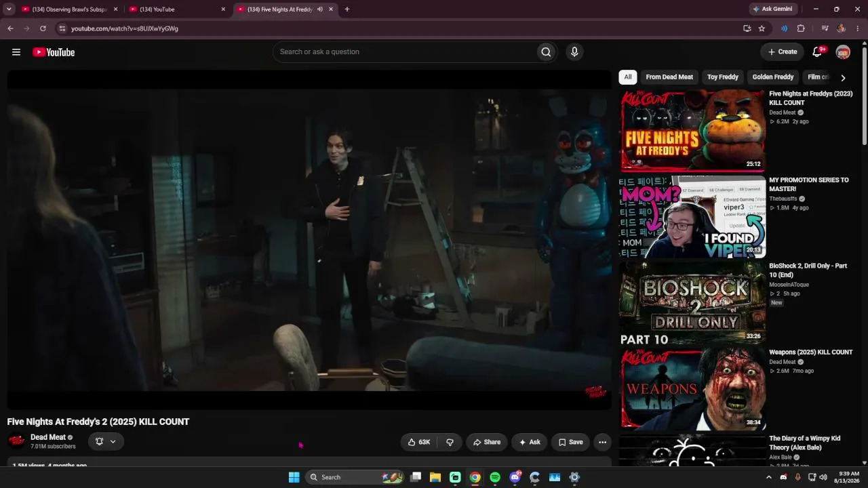View site information icon in address bar
This screenshot has width=868, height=488.
(62, 28)
